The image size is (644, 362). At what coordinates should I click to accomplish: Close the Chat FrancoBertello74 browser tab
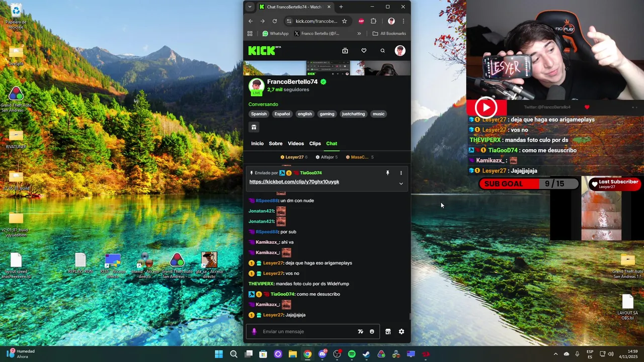click(x=329, y=7)
